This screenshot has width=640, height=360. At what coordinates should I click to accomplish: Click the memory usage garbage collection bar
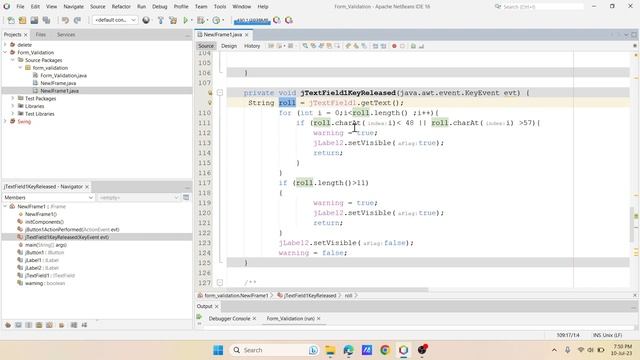point(252,20)
